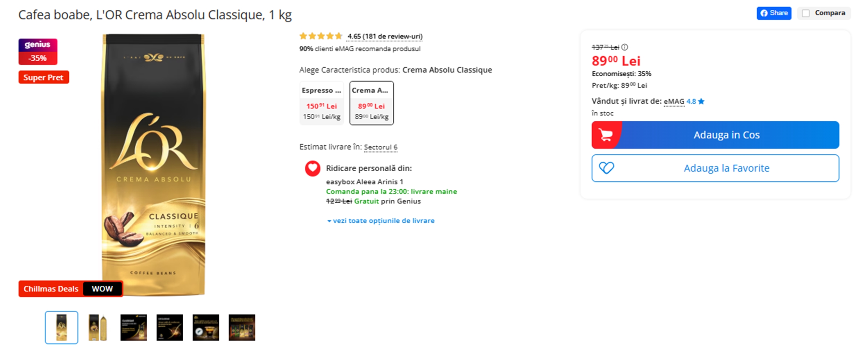This screenshot has height=352, width=868.
Task: Click the info icon beside old price
Action: pyautogui.click(x=625, y=47)
